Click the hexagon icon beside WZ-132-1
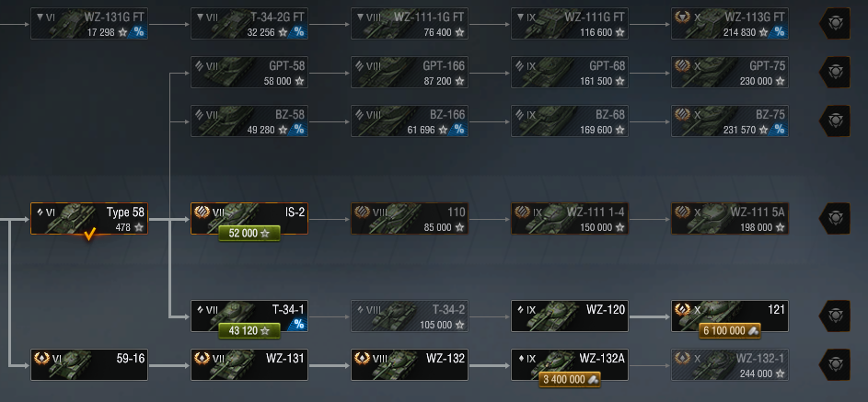 tap(835, 364)
